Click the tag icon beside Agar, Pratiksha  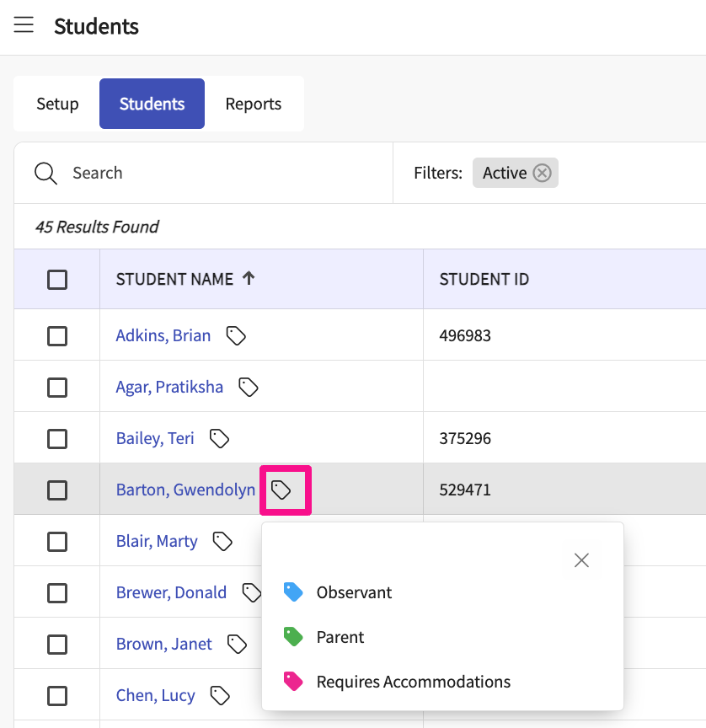[x=248, y=387]
